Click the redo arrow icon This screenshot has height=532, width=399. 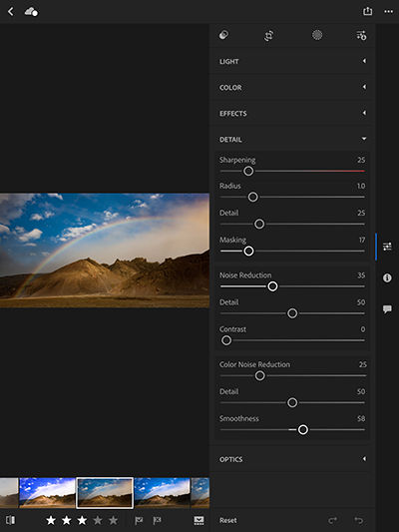(x=332, y=520)
